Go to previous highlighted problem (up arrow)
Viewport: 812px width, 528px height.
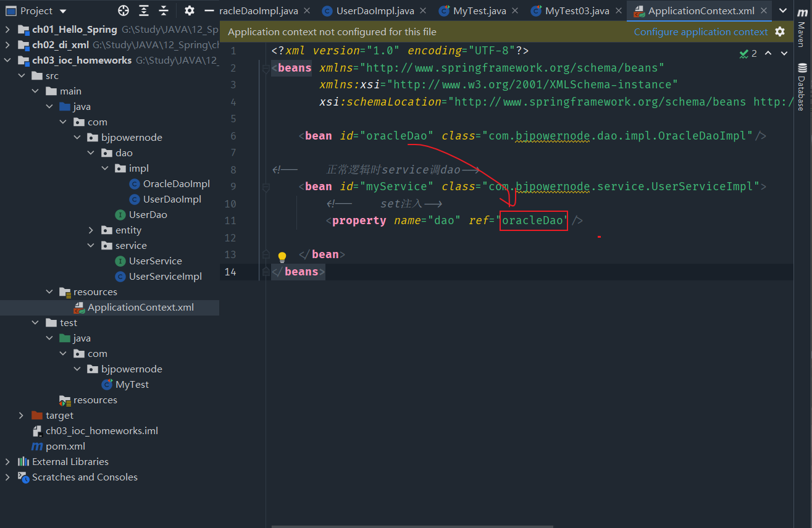[768, 54]
